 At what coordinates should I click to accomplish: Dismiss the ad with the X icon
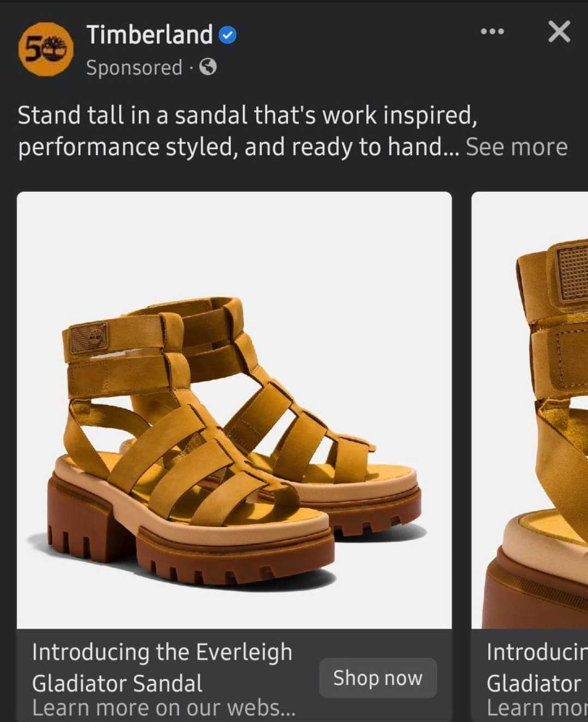pyautogui.click(x=559, y=32)
